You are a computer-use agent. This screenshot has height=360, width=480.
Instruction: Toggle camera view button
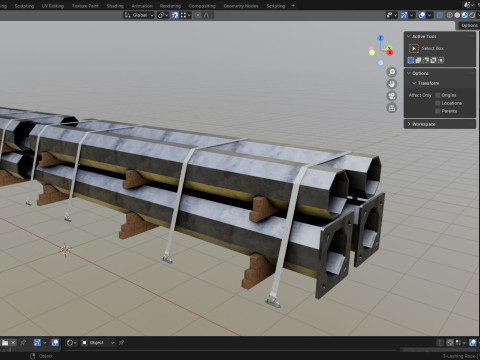pyautogui.click(x=392, y=96)
